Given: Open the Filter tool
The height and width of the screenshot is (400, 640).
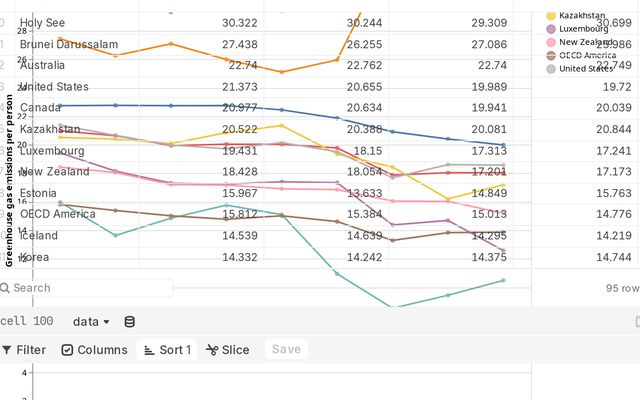Looking at the screenshot, I should click(24, 350).
